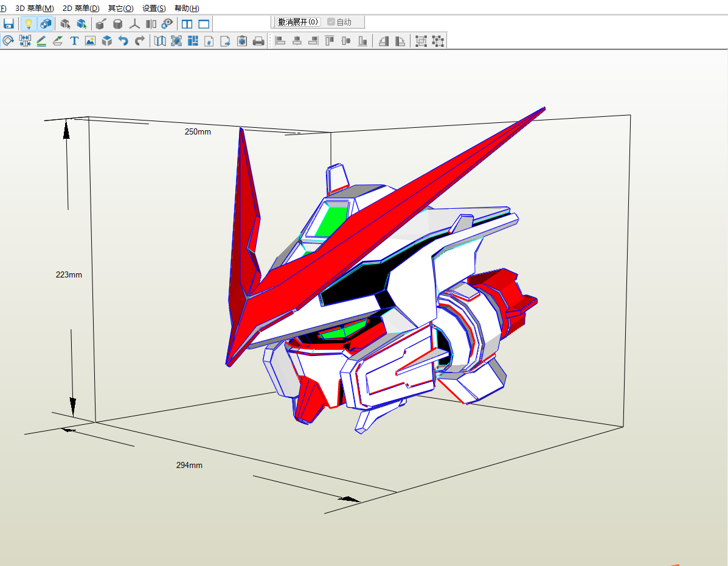Viewport: 728px width, 566px height.
Task: Select the flap editing tool icon
Action: (58, 41)
